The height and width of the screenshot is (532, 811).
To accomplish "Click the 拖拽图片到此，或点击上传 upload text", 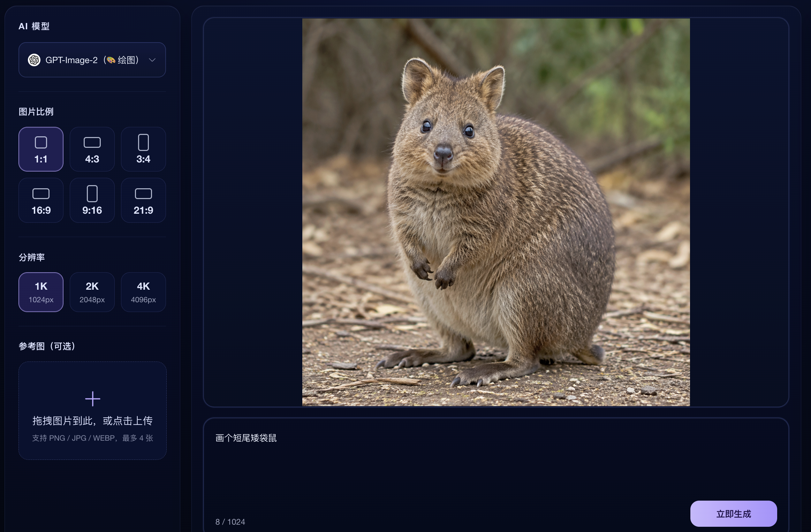I will pos(92,421).
